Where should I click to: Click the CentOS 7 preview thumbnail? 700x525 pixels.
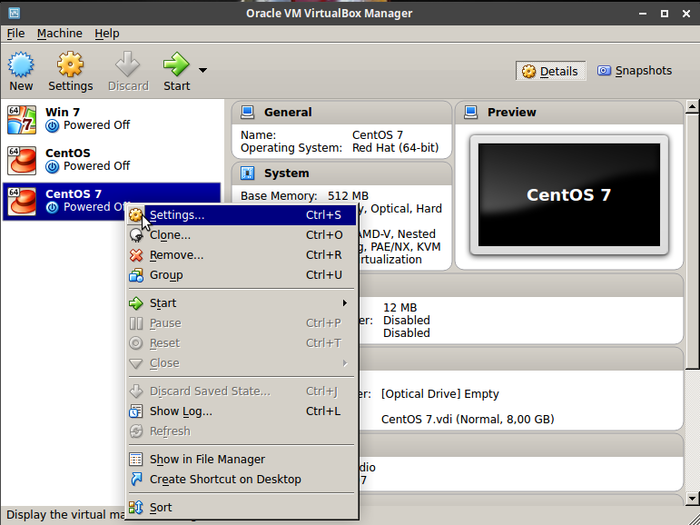pyautogui.click(x=569, y=195)
